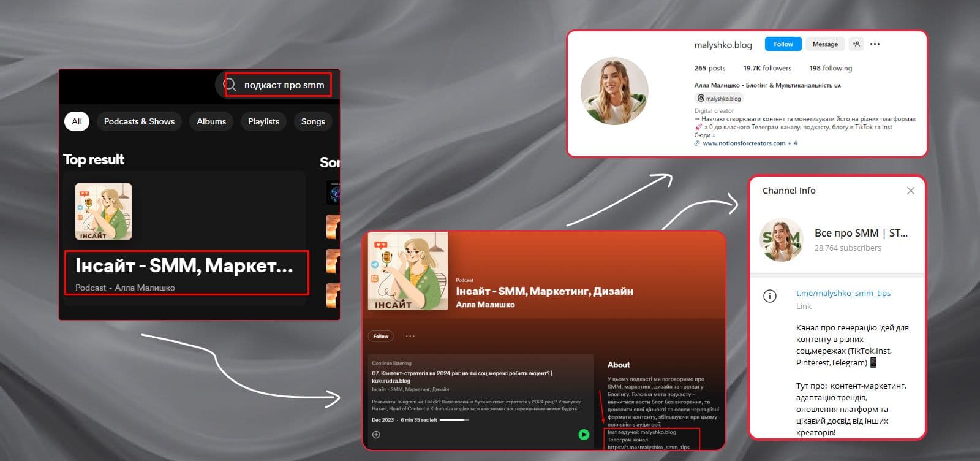Click the link chain icon in the Instagram bio
980x461 pixels.
(697, 143)
